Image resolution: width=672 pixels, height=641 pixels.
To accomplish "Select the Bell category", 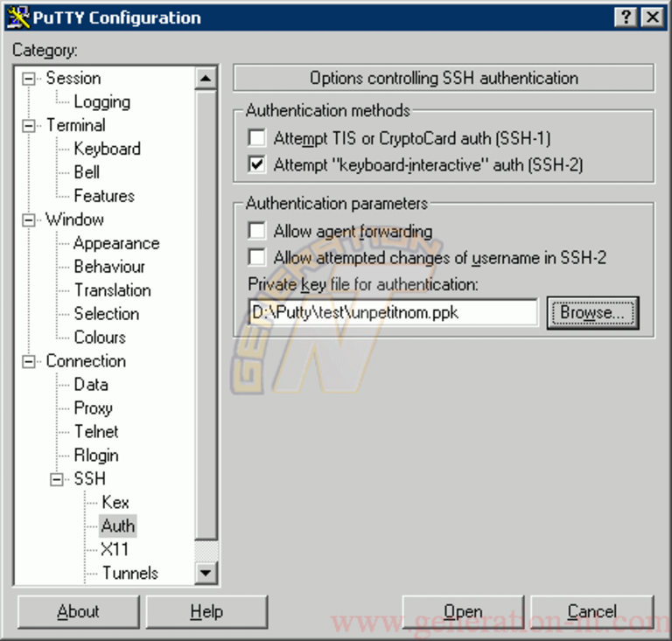I will coord(87,172).
